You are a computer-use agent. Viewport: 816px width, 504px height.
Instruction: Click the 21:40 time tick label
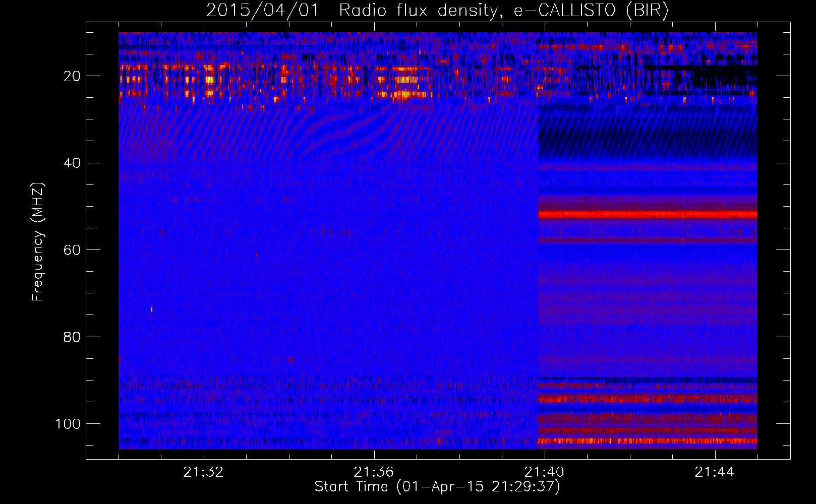click(544, 472)
